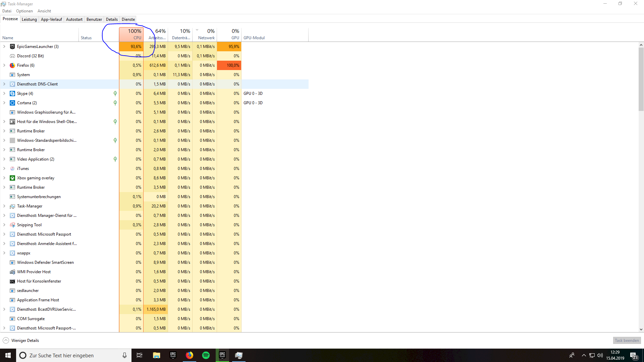Viewport: 644px width, 362px height.
Task: Select the Prozesse tab
Action: (x=10, y=19)
